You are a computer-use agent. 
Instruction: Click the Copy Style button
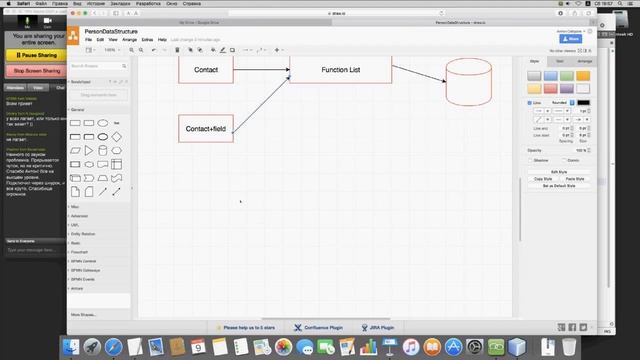click(543, 179)
